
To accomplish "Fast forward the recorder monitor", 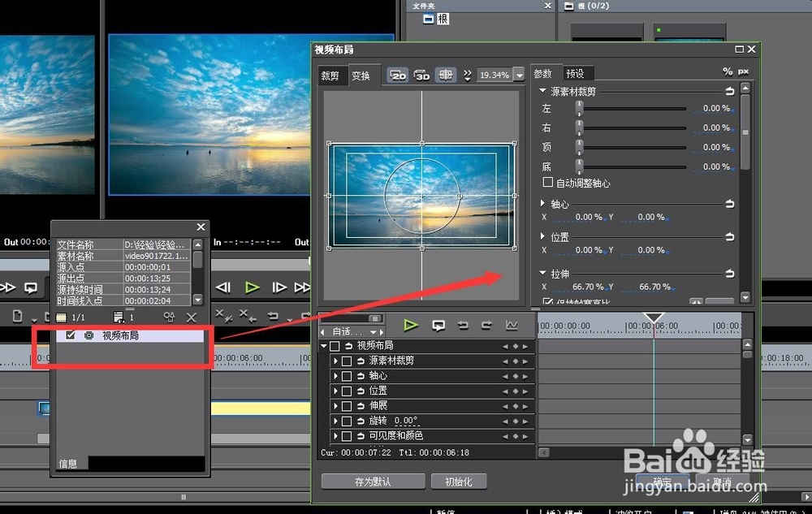I will (302, 287).
